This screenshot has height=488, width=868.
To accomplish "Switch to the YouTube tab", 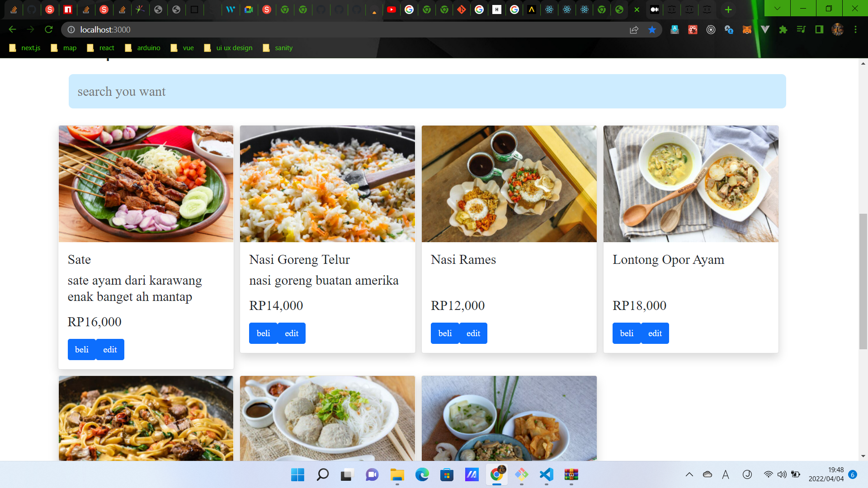I will pyautogui.click(x=392, y=9).
